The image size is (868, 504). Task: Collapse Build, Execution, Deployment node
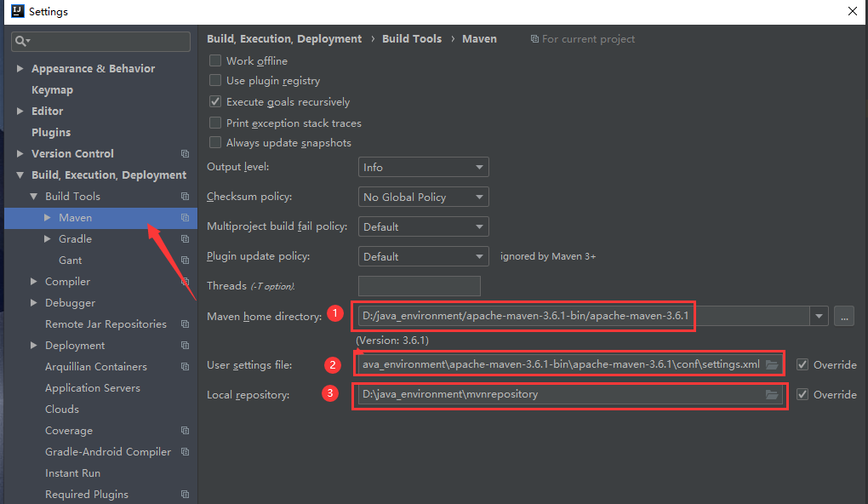coord(20,175)
